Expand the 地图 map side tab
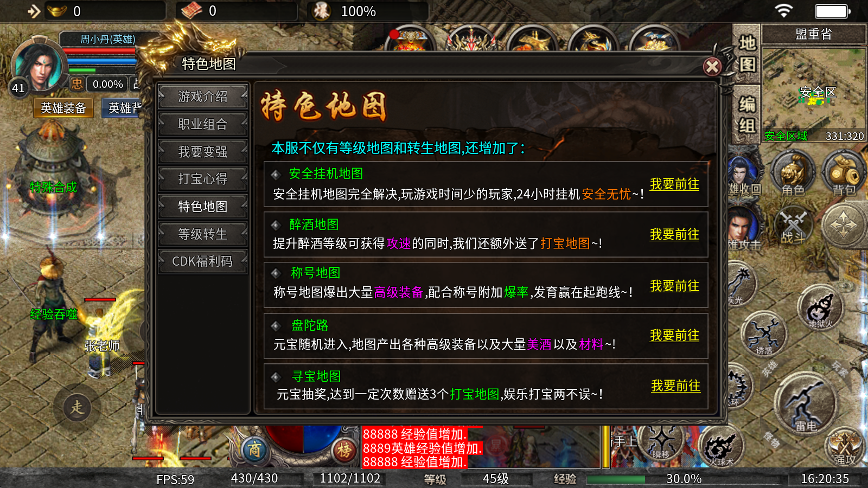868x488 pixels. (x=748, y=53)
